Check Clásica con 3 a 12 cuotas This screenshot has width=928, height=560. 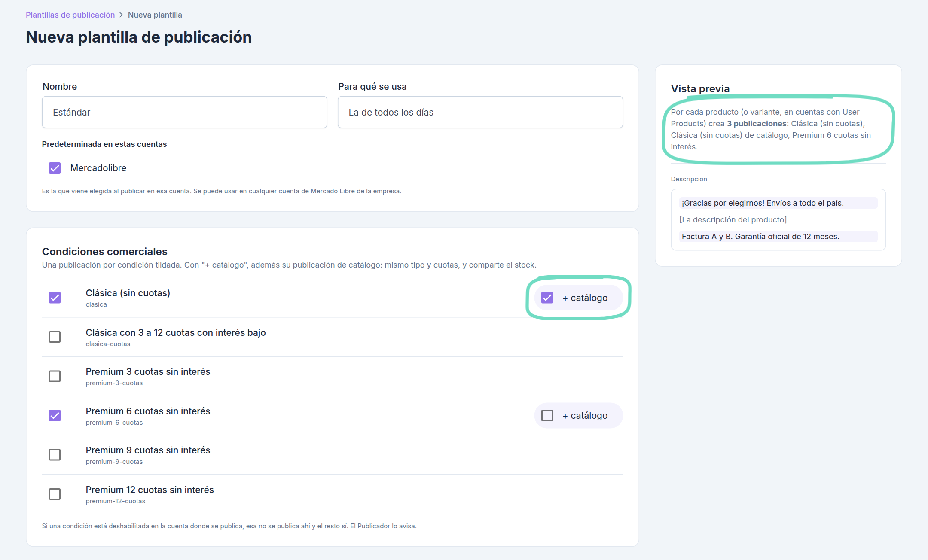coord(55,337)
